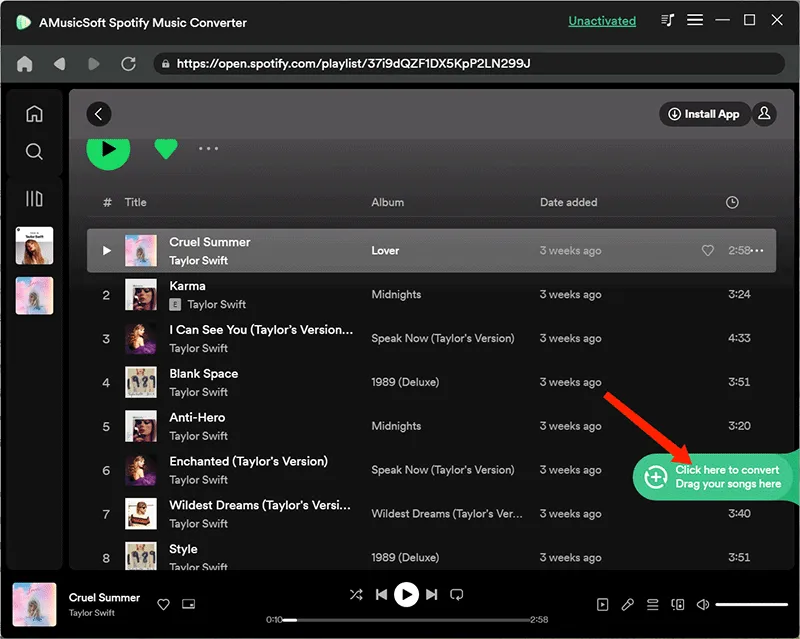This screenshot has width=800, height=639.
Task: Unlike Cruel Summer using its heart icon
Action: tap(708, 251)
